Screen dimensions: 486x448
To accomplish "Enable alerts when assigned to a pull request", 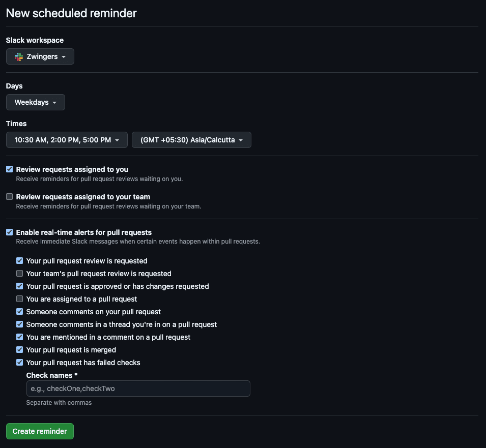I will pos(19,298).
